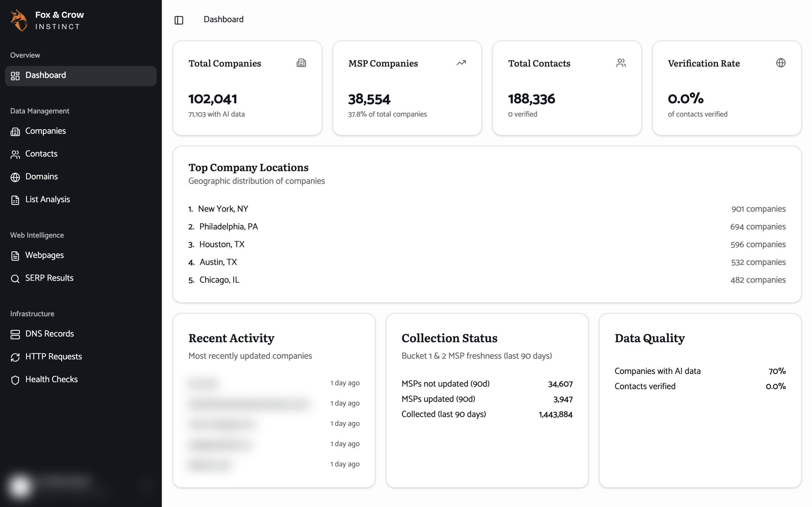Click the users icon on Total Contacts card

point(621,63)
